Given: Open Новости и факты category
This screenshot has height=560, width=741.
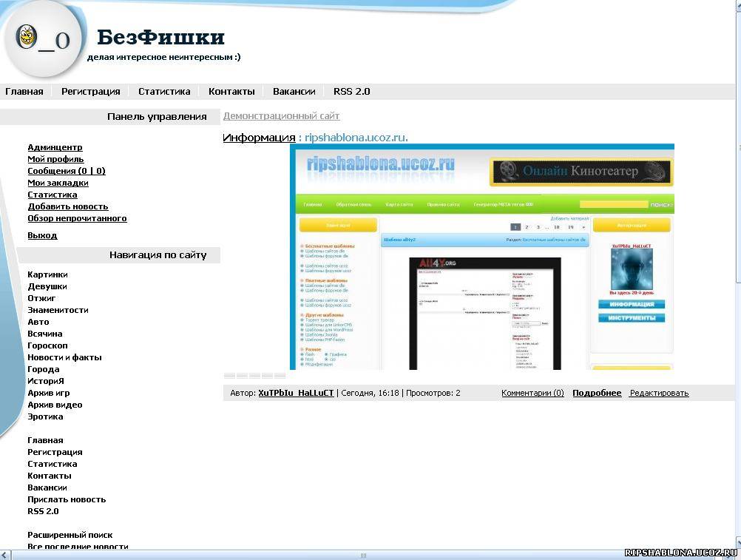Looking at the screenshot, I should pyautogui.click(x=64, y=357).
